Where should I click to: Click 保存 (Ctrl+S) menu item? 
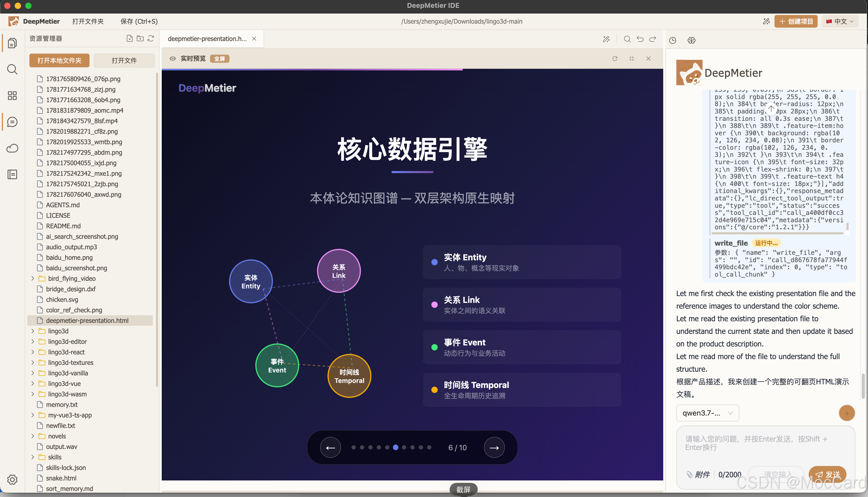click(x=139, y=21)
